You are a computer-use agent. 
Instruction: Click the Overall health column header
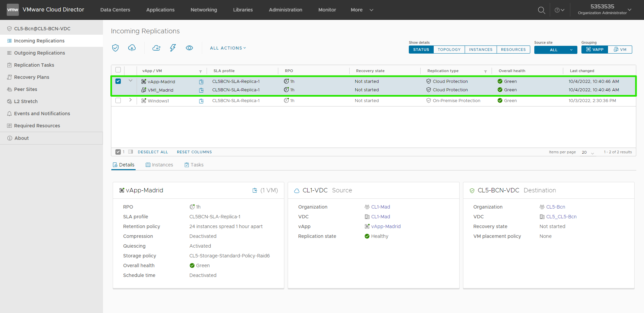[512, 71]
